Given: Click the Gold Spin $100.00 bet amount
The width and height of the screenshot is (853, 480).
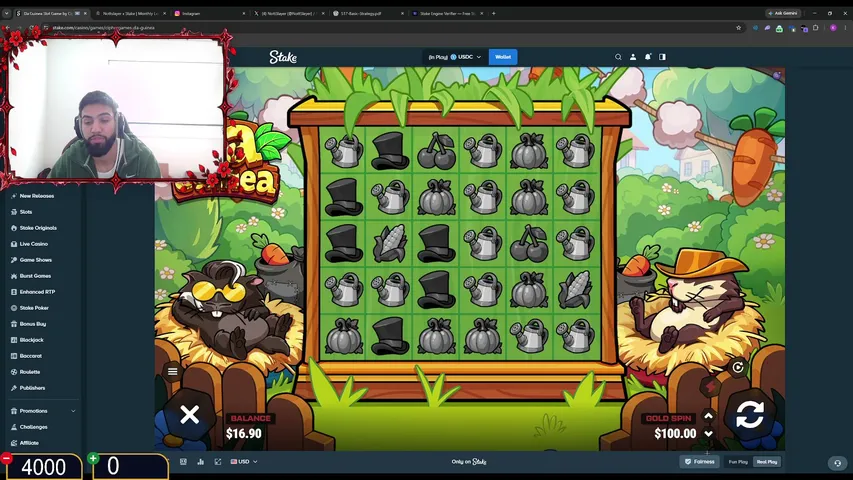Looking at the screenshot, I should (675, 434).
